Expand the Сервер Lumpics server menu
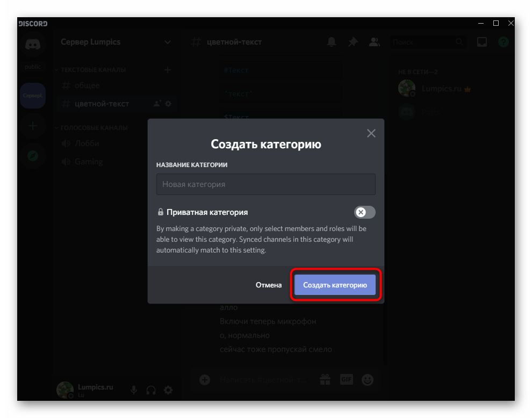 (x=116, y=42)
